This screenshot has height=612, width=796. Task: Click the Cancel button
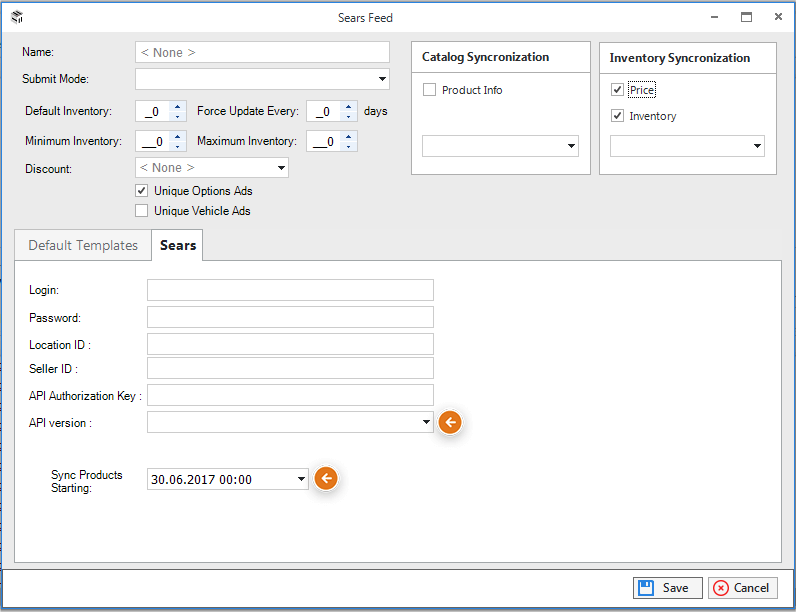743,588
